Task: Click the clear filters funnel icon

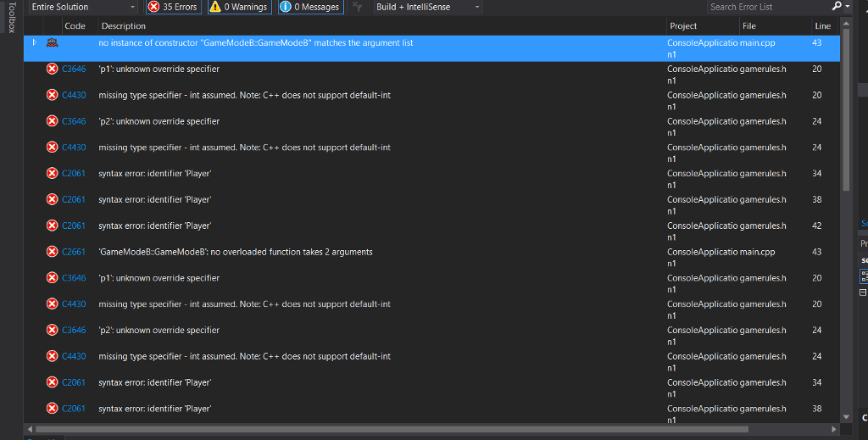Action: pyautogui.click(x=358, y=7)
